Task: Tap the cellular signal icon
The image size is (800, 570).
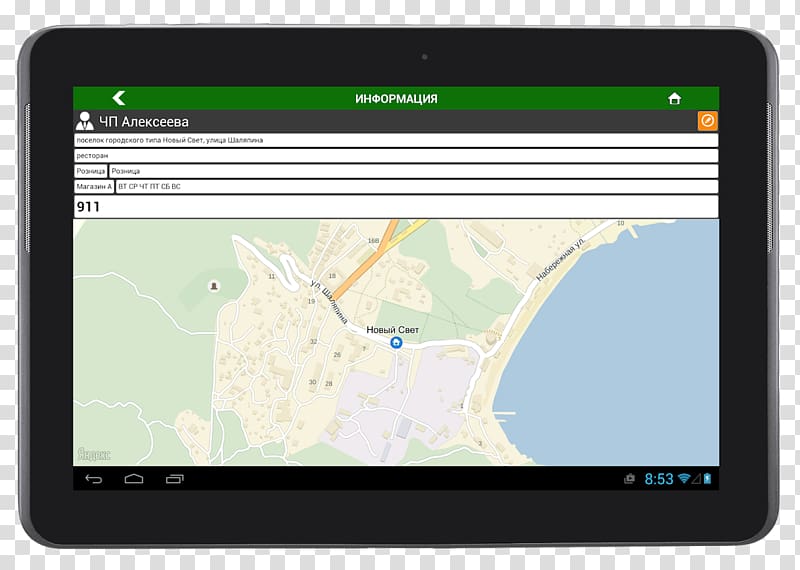Action: point(696,479)
